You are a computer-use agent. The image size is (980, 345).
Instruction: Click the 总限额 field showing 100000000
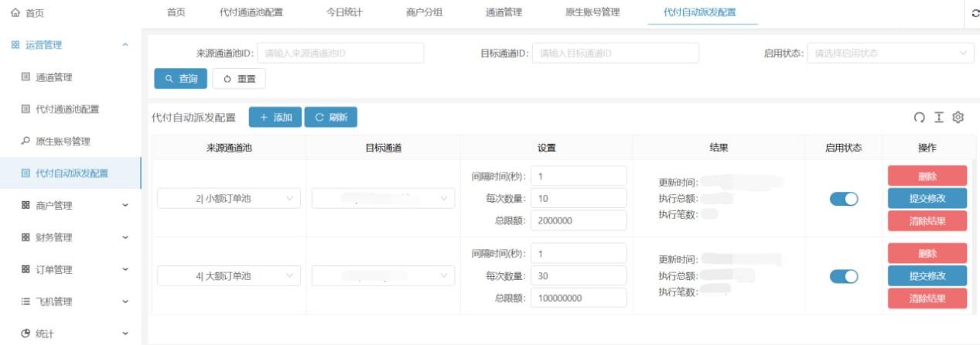coord(579,298)
